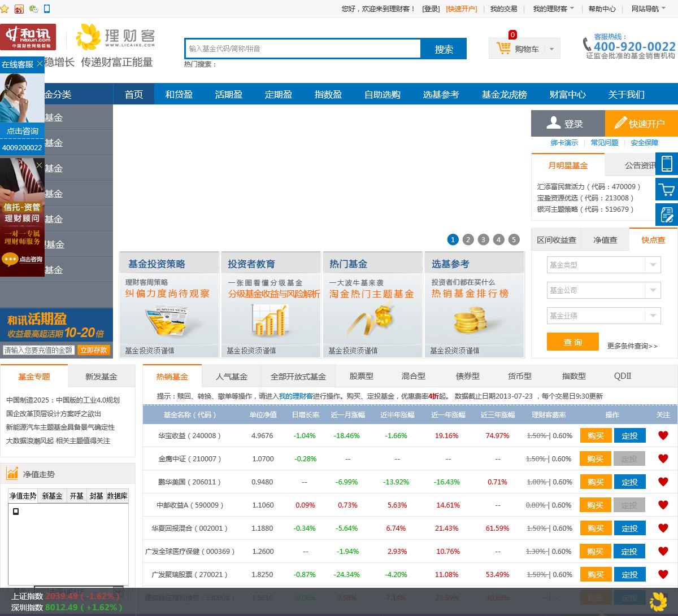Click 立即存款 button

94,350
